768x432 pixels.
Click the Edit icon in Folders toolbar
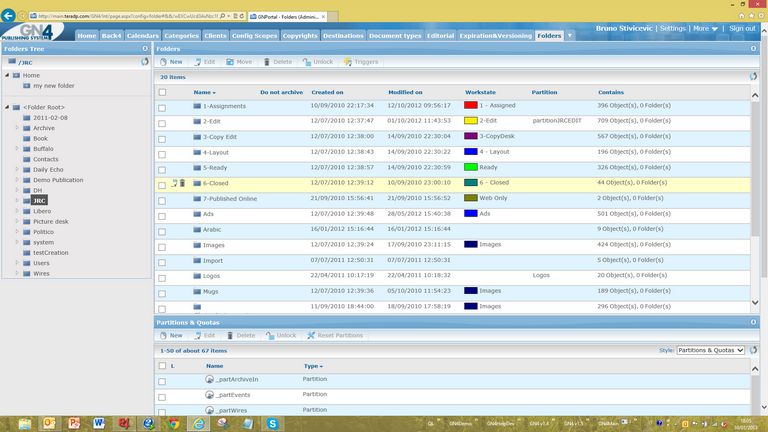(x=197, y=62)
